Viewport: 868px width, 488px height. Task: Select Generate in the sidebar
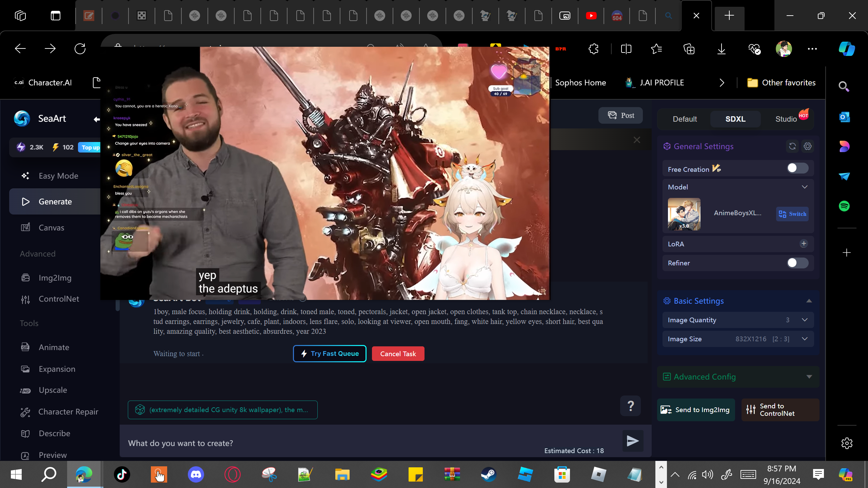55,202
